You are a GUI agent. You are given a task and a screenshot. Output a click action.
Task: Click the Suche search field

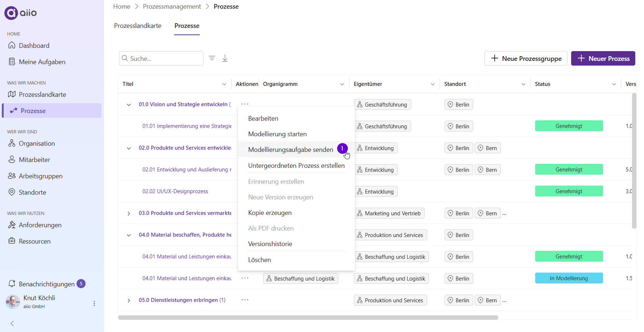coord(161,58)
